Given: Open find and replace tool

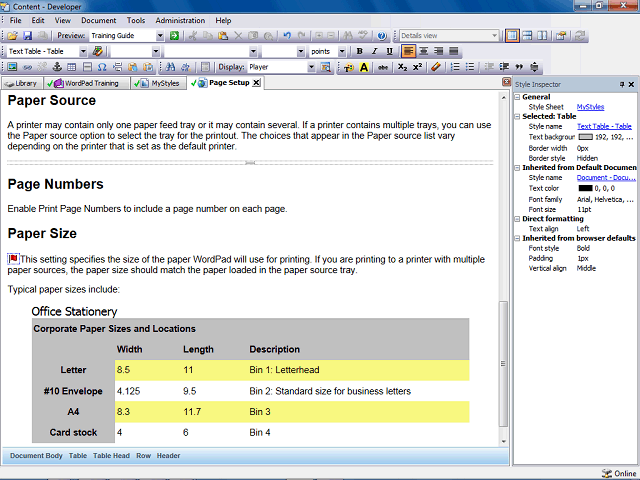Looking at the screenshot, I should pos(186,67).
